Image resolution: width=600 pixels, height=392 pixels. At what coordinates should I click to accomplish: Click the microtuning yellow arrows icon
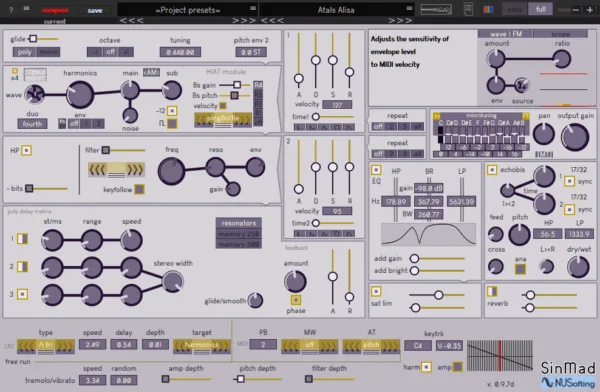pos(436,116)
